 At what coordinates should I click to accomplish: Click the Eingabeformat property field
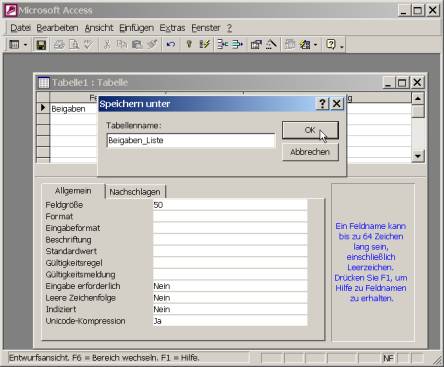230,228
